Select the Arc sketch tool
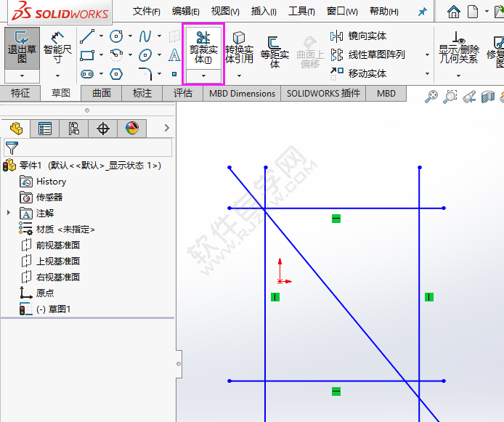Viewport: 504px width, 422px height. (116, 55)
